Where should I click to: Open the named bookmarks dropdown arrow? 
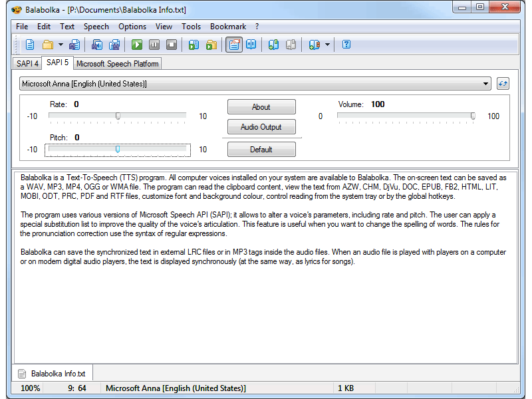327,45
